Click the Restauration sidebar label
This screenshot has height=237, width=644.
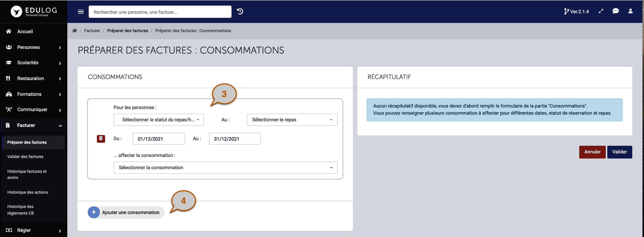point(31,78)
